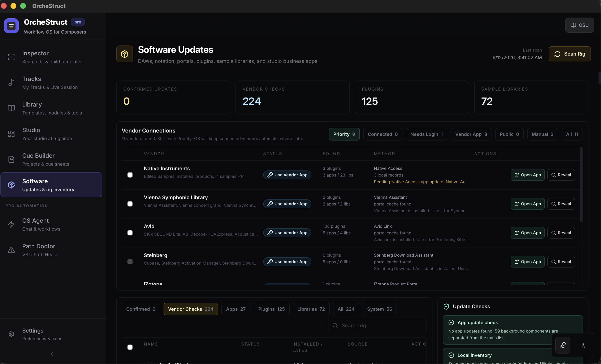Select the All 11 vendors tab
The width and height of the screenshot is (601, 364).
click(x=572, y=134)
